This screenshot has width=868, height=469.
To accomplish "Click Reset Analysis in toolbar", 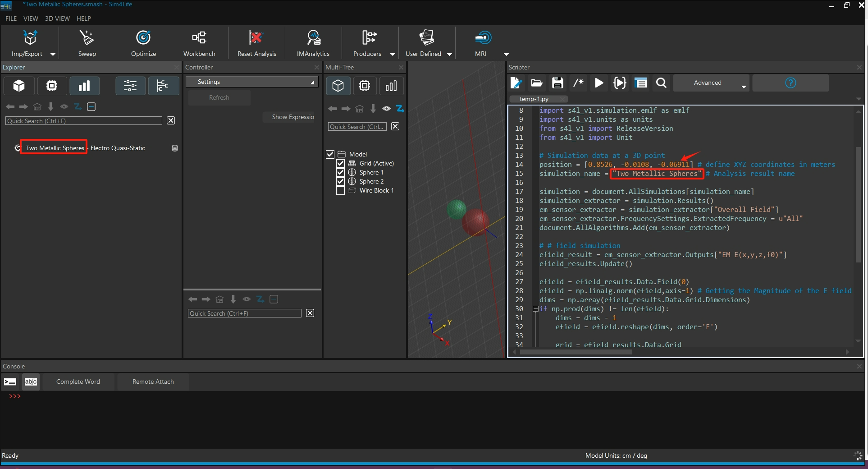I will click(x=256, y=38).
